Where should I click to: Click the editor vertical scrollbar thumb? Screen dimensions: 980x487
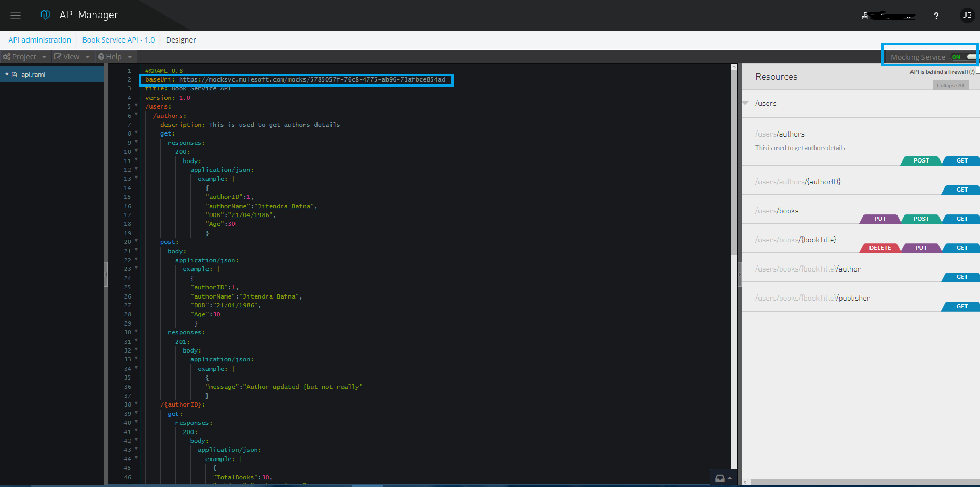(x=734, y=161)
